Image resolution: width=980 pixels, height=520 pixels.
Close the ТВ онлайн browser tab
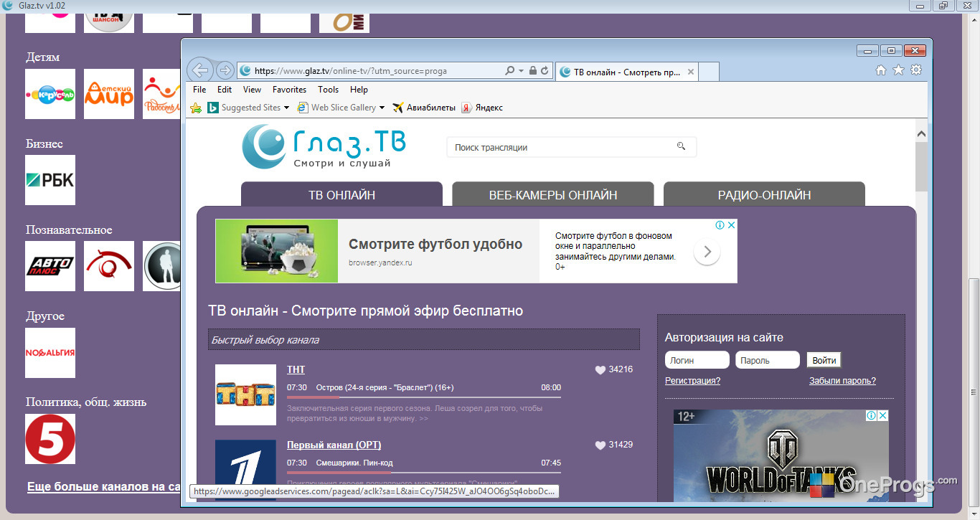(x=691, y=72)
